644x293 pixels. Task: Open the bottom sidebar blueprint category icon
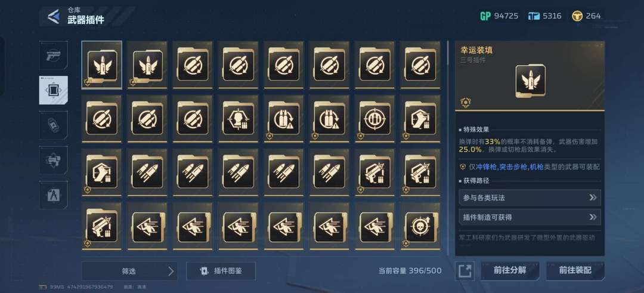[54, 195]
